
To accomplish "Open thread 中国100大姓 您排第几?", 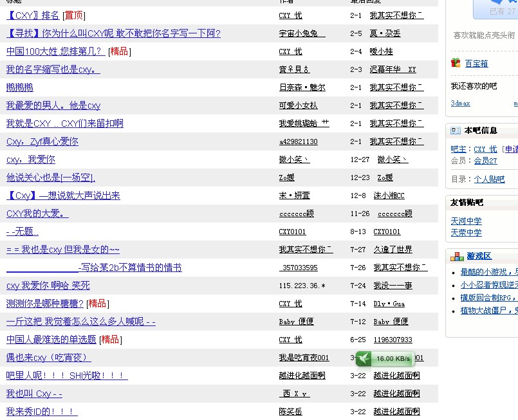I will tap(55, 51).
